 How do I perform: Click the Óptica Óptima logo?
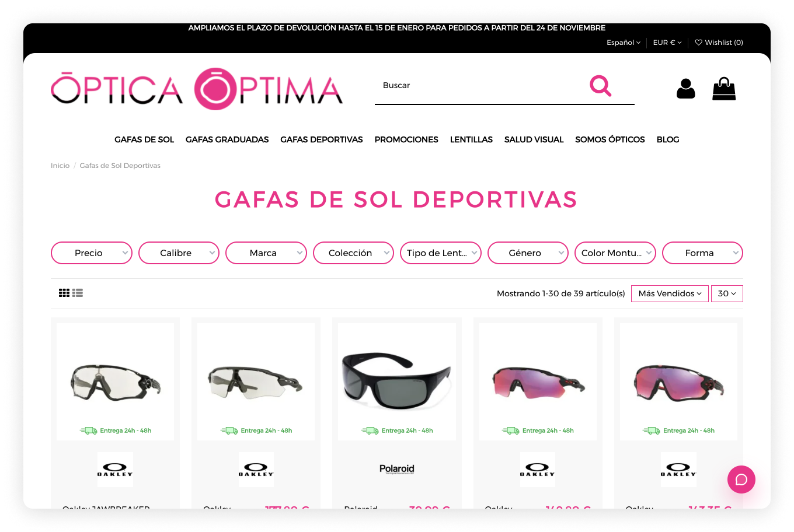197,89
